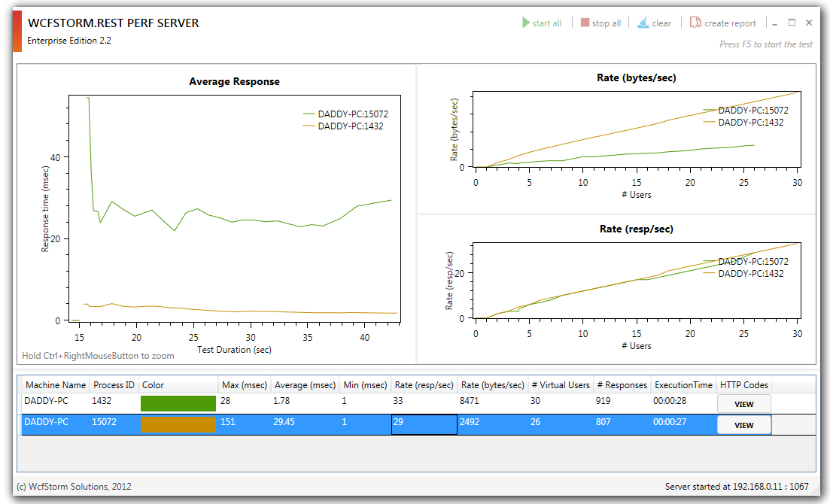Sort by HTTP Codes column header
830x504 pixels.
(743, 385)
